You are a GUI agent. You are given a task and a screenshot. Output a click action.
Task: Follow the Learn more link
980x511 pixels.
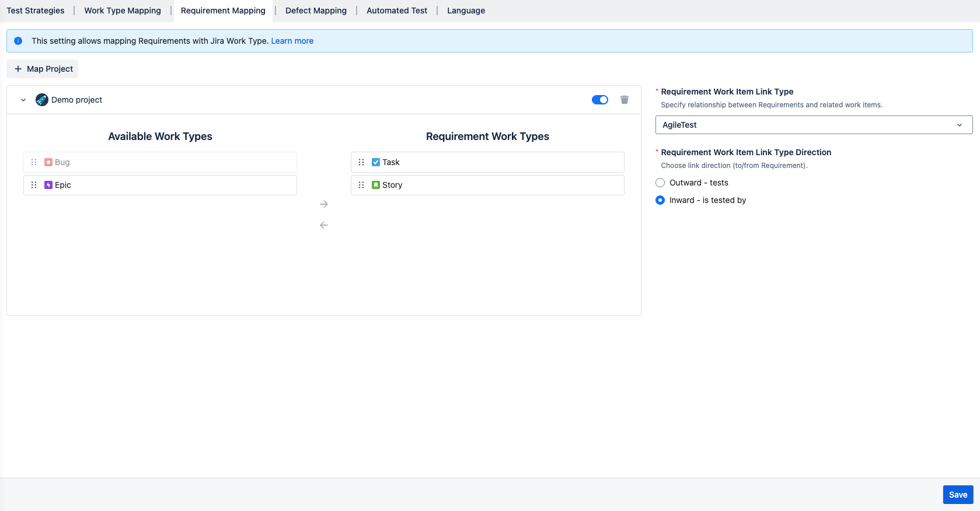coord(292,41)
